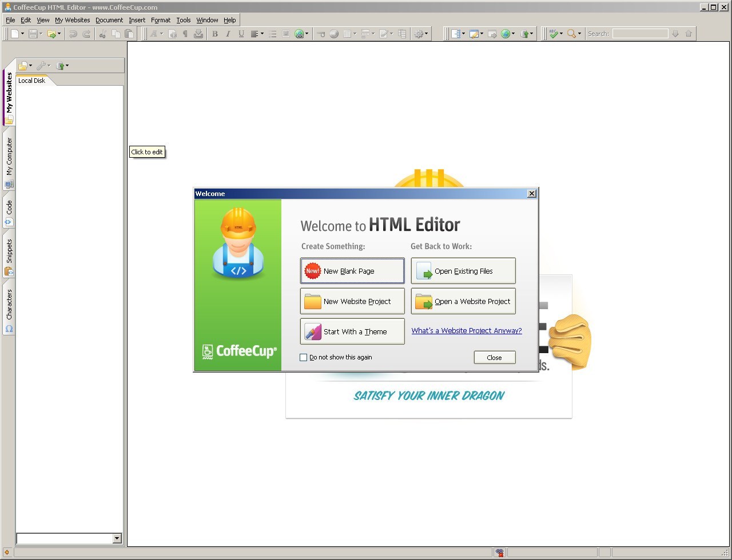
Task: Click the upload to server icon in side panel
Action: pyautogui.click(x=61, y=66)
